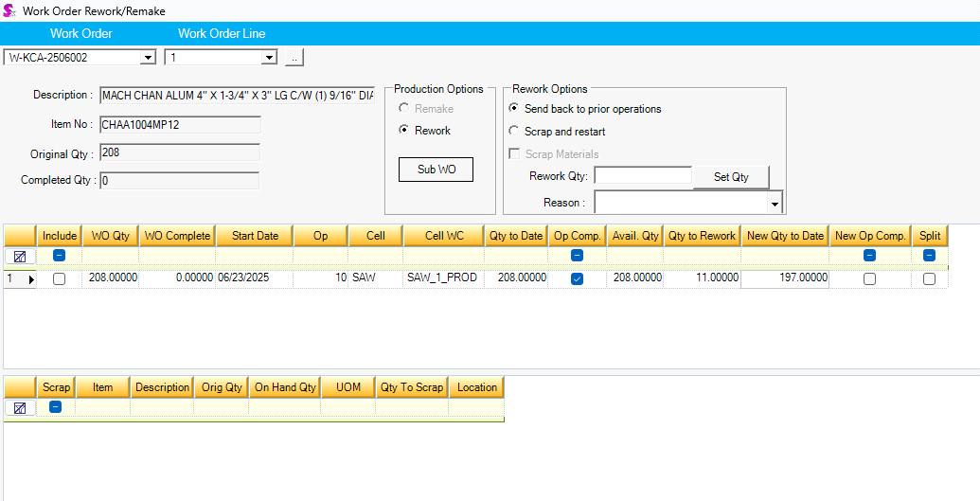This screenshot has width=980, height=501.
Task: Click the row 1 selector arrow
Action: click(29, 279)
